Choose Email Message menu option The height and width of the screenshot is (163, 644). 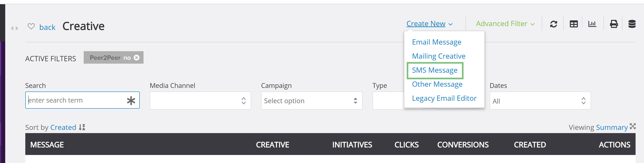pos(436,42)
